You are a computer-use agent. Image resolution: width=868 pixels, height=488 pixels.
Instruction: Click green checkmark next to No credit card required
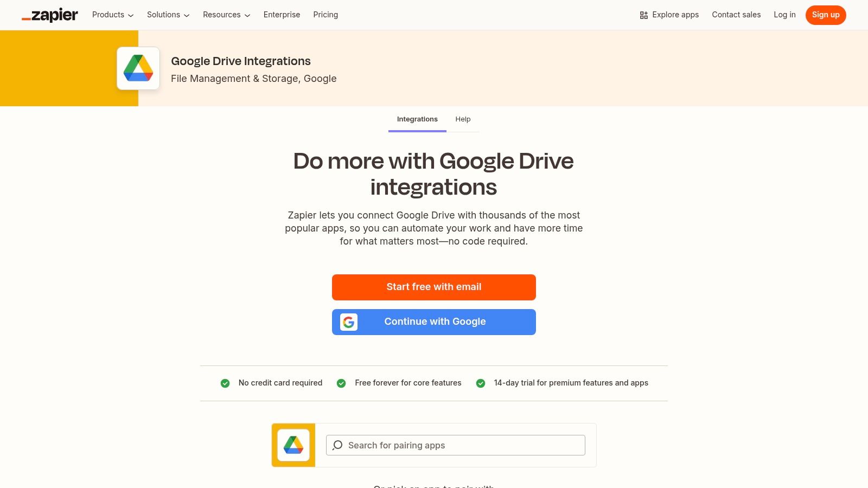pos(225,383)
